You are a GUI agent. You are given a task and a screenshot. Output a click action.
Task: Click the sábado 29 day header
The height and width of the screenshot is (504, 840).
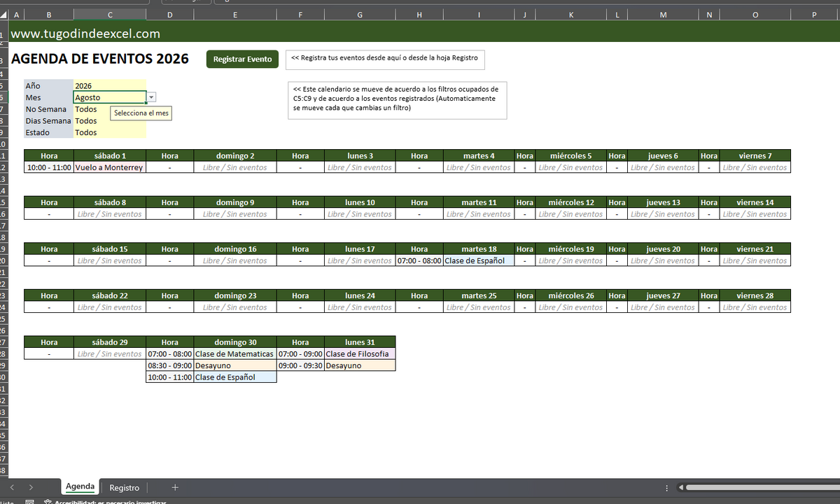(x=110, y=342)
